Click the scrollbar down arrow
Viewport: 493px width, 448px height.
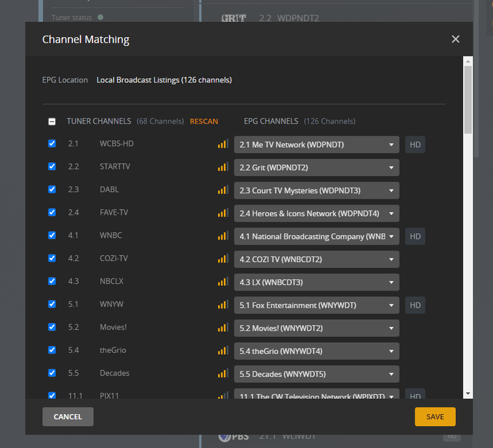468,393
